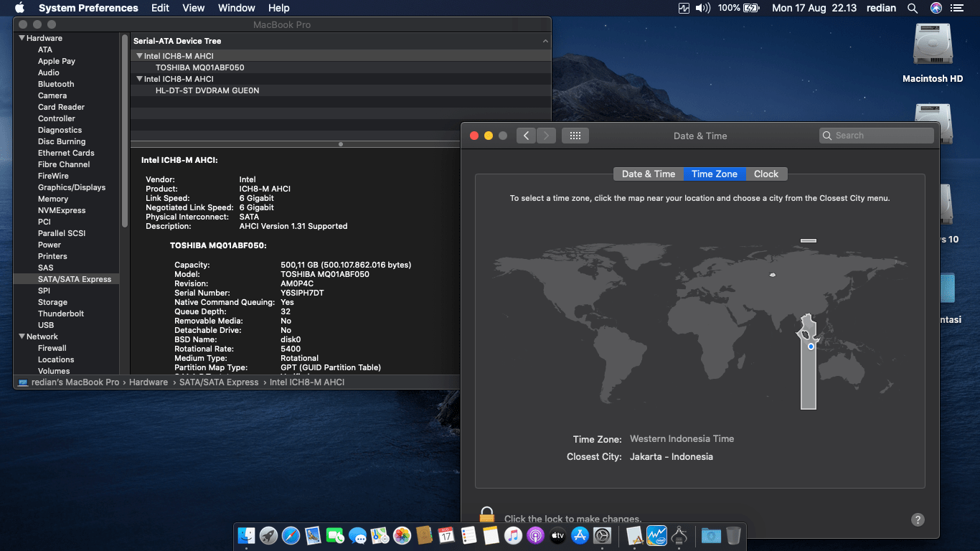Screen dimensions: 980x551
Task: Open Calendar from the Dock
Action: [446, 535]
